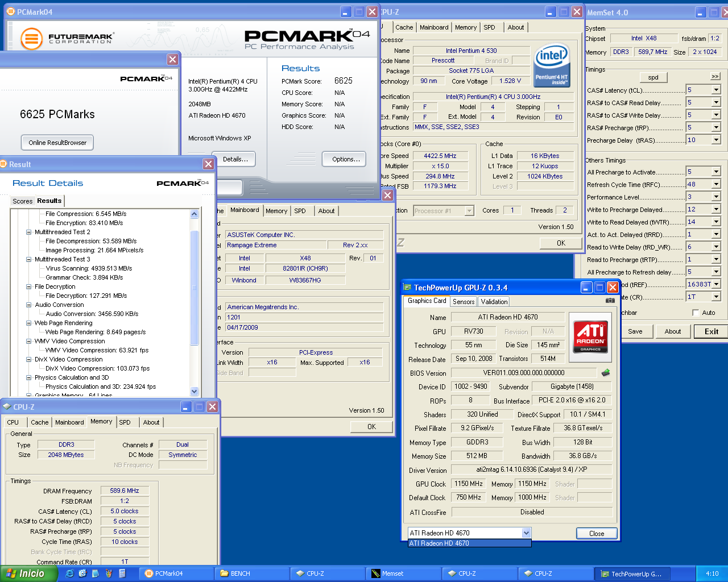728x582 pixels.
Task: Close the CPU-Z Mainboard window
Action: tap(387, 195)
